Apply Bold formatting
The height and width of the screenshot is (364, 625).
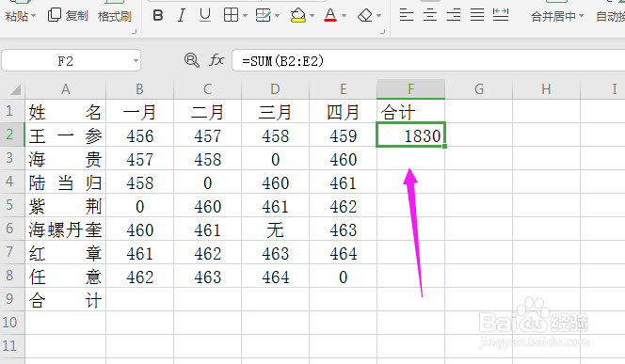click(x=158, y=16)
